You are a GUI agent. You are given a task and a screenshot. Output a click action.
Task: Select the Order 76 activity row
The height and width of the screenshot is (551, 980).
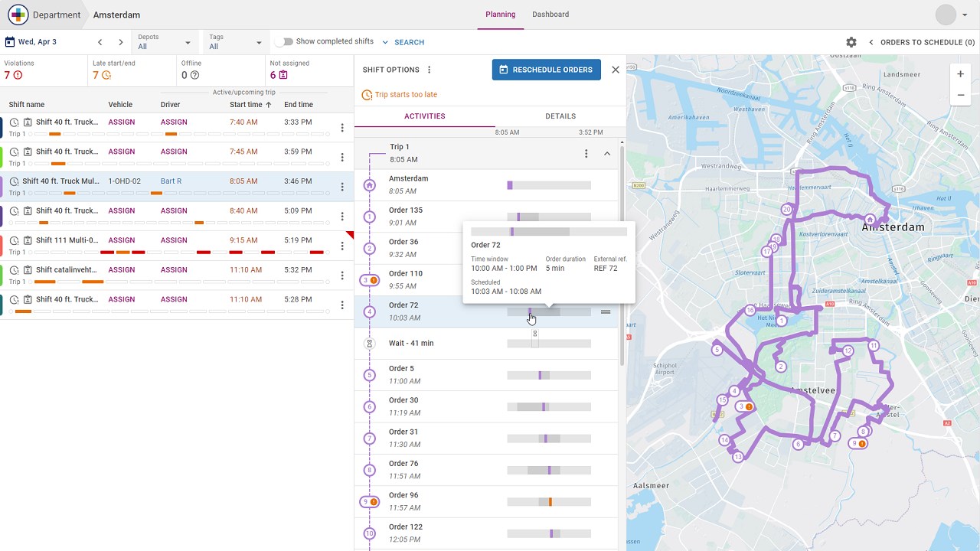tap(486, 470)
